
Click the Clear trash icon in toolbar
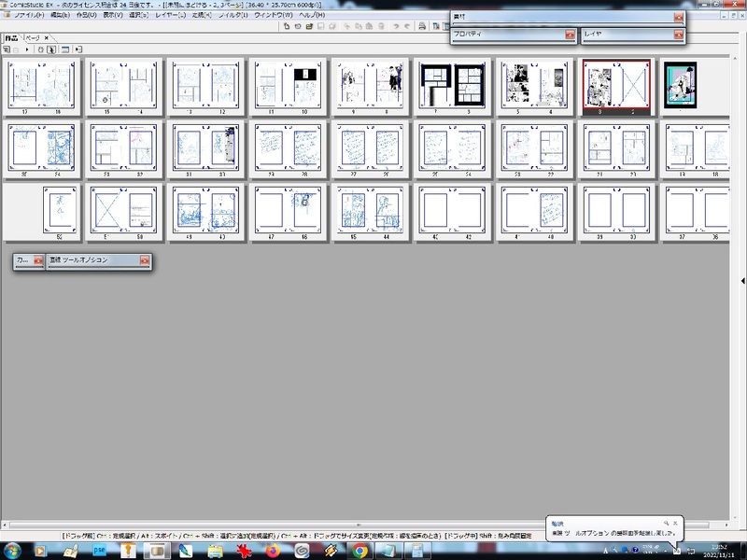point(381,26)
